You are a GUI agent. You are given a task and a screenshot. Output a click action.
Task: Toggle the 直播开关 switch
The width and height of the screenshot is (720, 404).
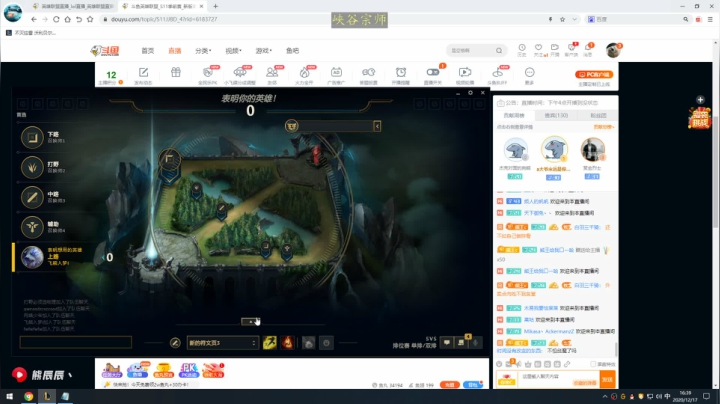tap(433, 72)
